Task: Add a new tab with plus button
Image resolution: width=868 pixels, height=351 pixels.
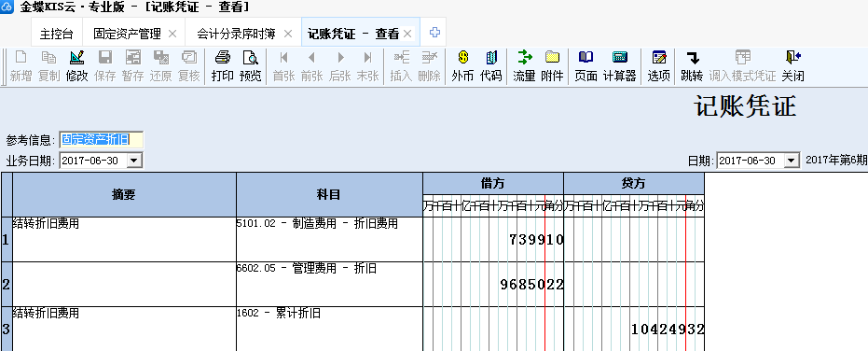Action: coord(434,33)
